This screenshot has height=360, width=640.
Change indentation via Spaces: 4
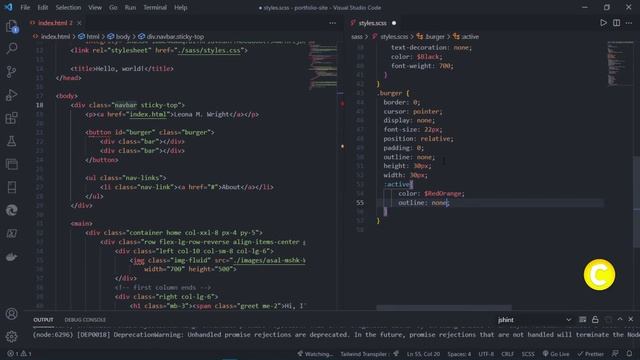tap(459, 354)
